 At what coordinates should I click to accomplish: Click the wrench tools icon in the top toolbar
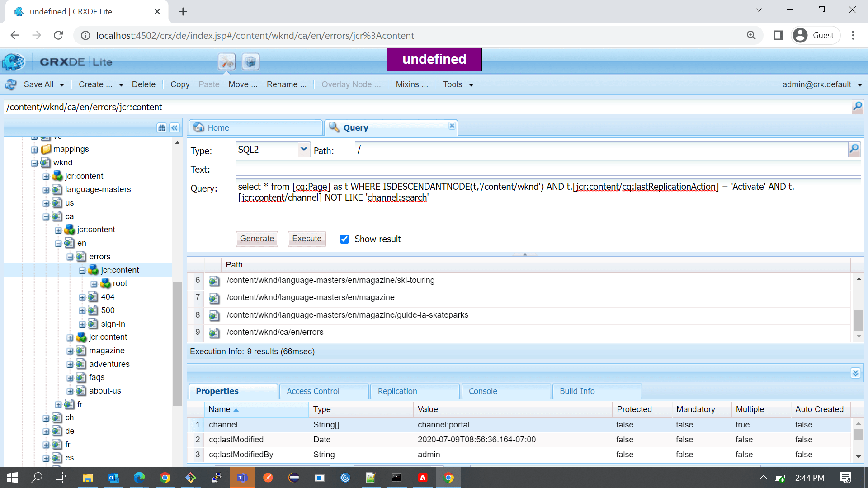pos(226,61)
